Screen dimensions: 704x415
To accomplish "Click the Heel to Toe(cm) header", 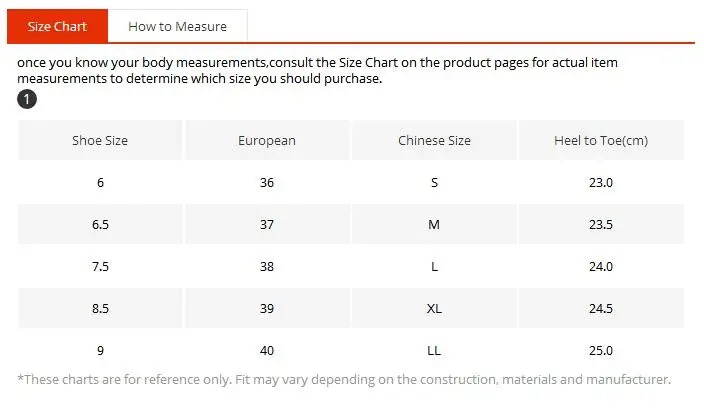I will [601, 140].
